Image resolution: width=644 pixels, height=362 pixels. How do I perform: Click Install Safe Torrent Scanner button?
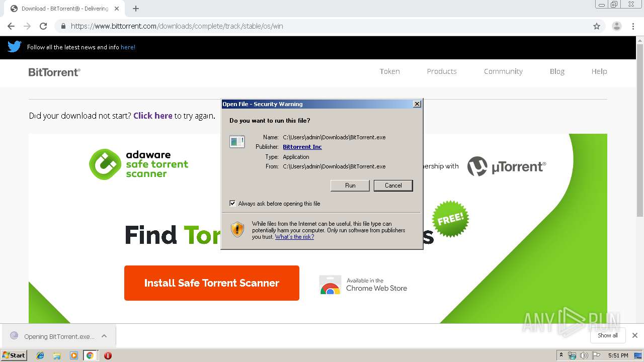pos(212,283)
